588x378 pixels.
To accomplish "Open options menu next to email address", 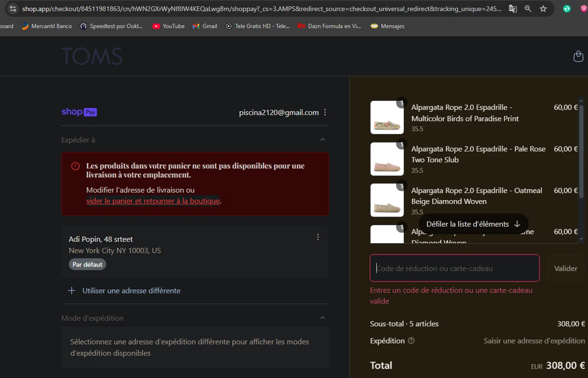I will tap(325, 112).
